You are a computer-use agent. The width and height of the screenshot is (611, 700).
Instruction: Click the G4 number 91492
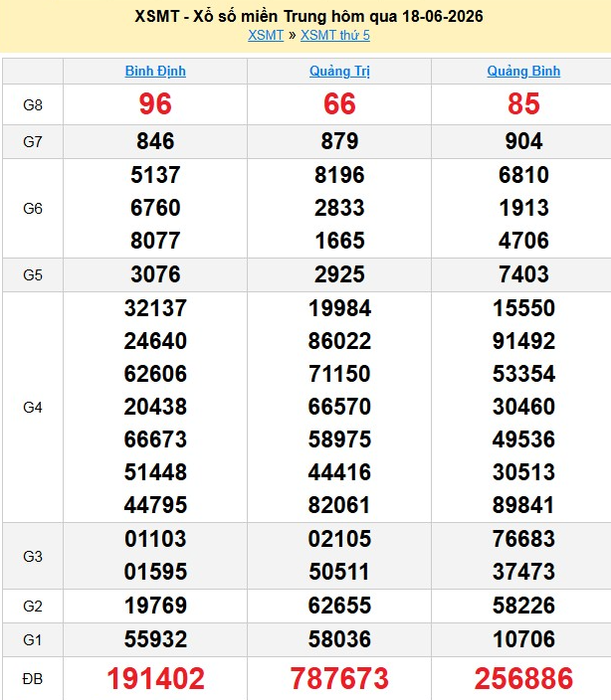523,341
